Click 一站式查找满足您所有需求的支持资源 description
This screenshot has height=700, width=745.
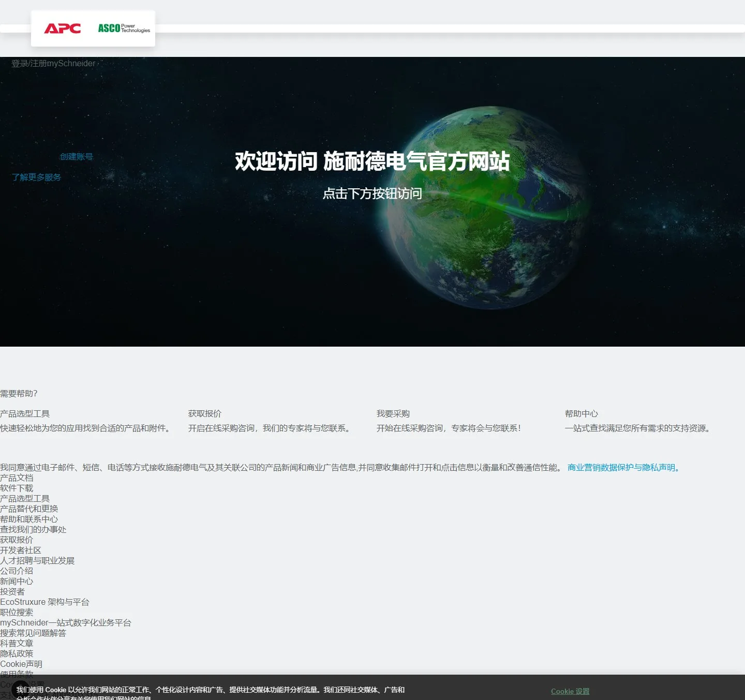click(x=639, y=428)
